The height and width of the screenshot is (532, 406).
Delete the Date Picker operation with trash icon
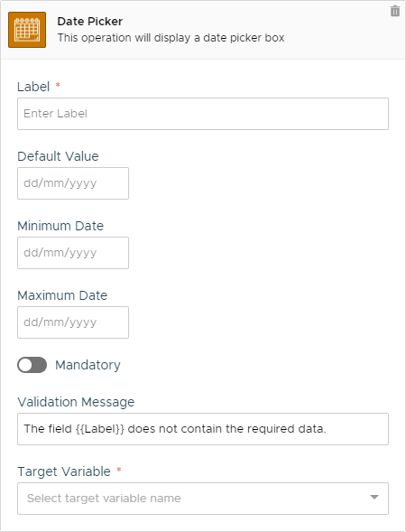(x=395, y=11)
